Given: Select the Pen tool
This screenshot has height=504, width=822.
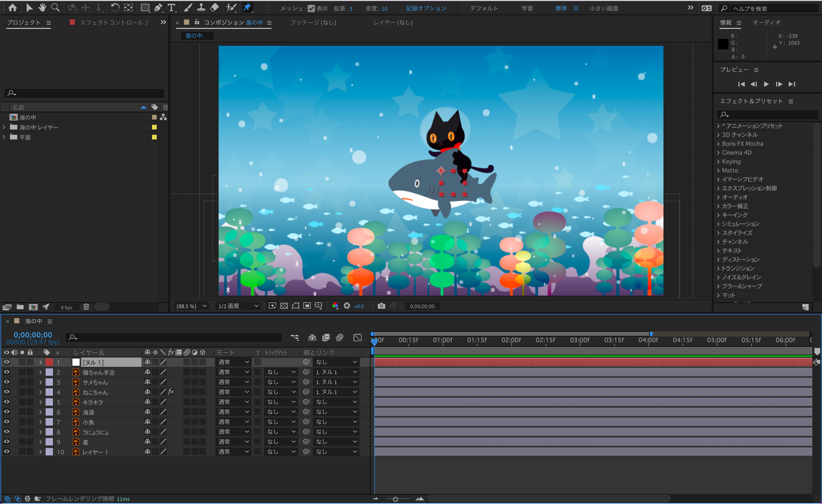Looking at the screenshot, I should tap(158, 8).
